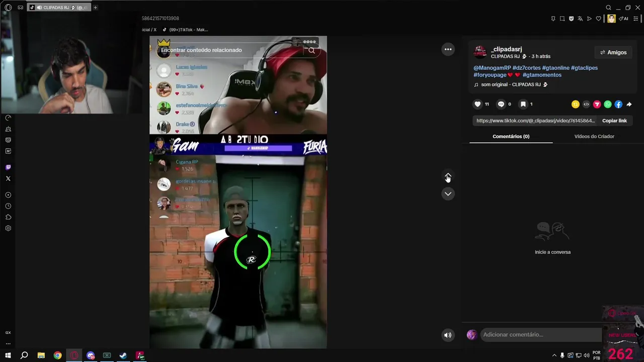Open Google Chrome from taskbar
This screenshot has height=362, width=644.
[x=58, y=355]
